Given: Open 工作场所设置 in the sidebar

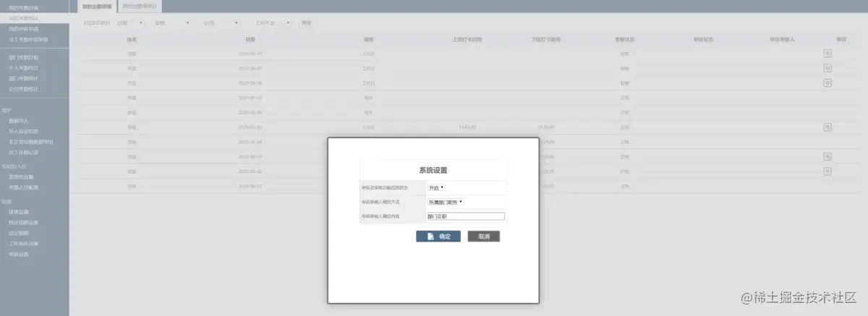Looking at the screenshot, I should click(23, 244).
